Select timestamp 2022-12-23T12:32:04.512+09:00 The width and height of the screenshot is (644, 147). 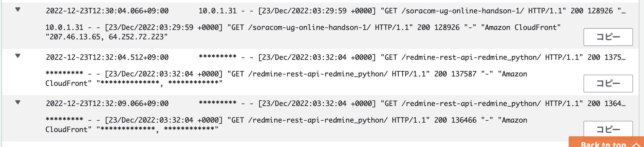point(107,57)
